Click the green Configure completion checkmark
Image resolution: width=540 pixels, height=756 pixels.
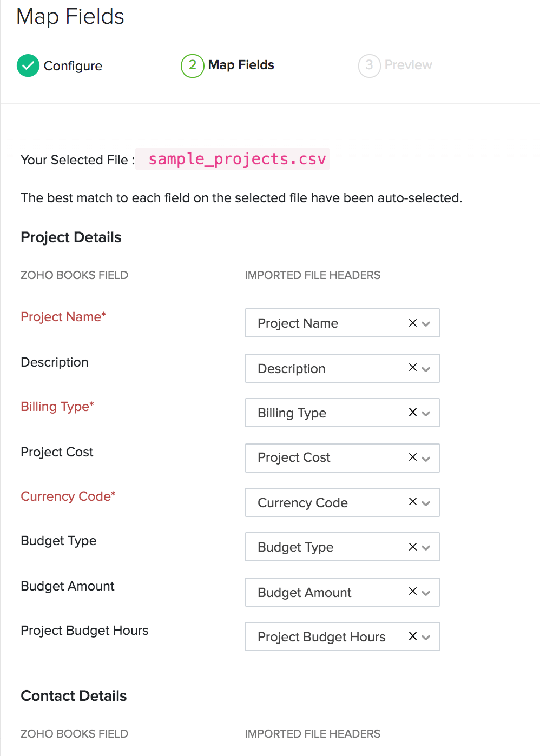28,65
